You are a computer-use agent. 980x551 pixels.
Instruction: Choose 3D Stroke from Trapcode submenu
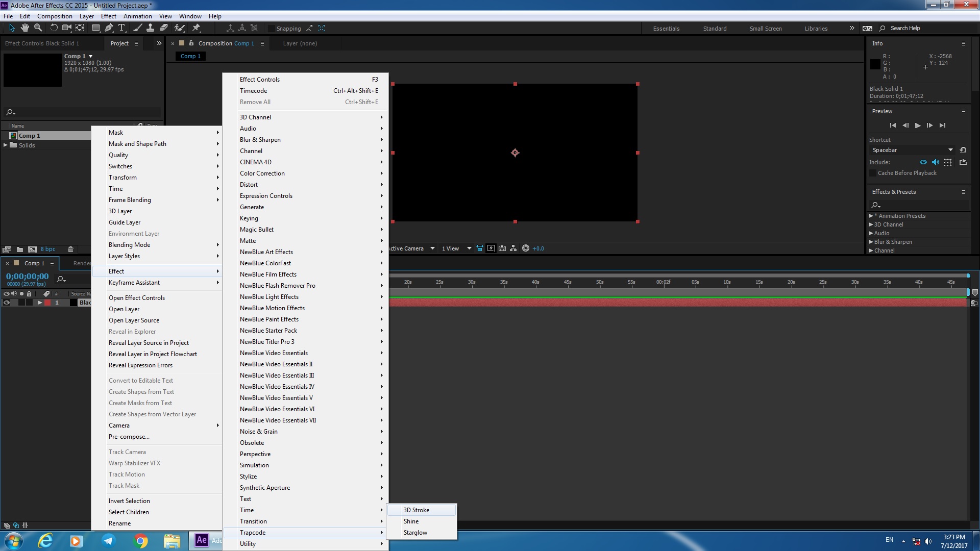422,510
